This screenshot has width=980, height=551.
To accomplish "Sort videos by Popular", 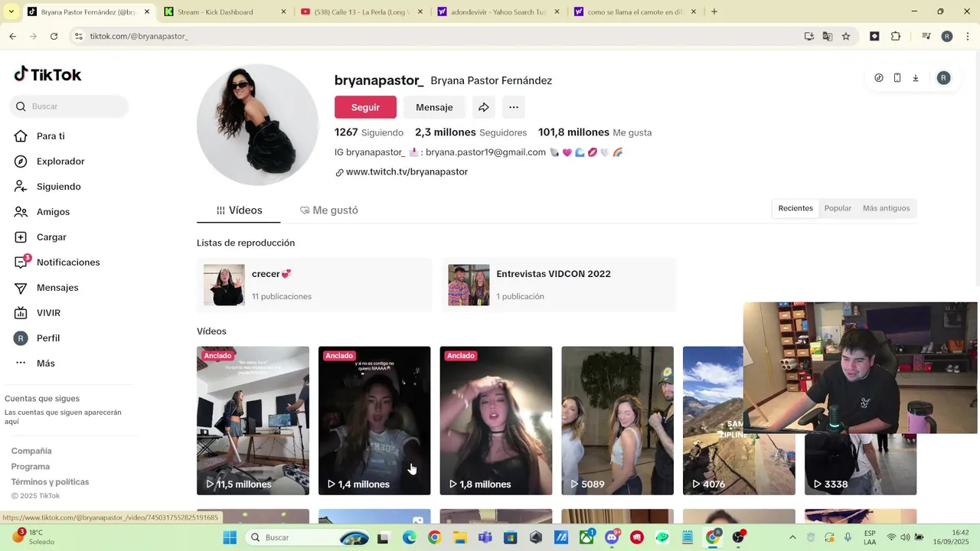I will (838, 208).
